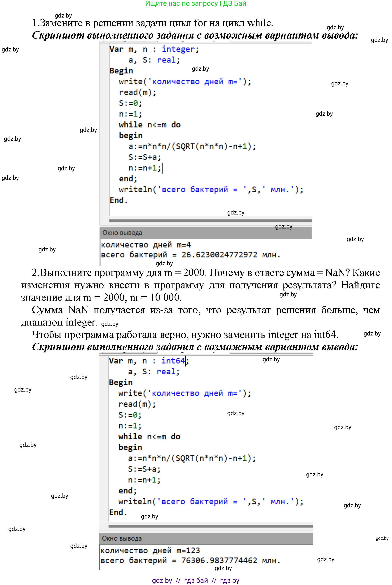Place the cursor after int64 in the second editor
Viewport: 392px width, 585px height.
tap(186, 361)
